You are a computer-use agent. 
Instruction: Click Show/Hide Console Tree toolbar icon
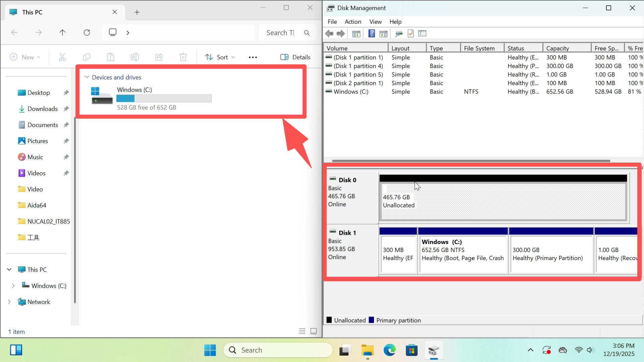[356, 34]
